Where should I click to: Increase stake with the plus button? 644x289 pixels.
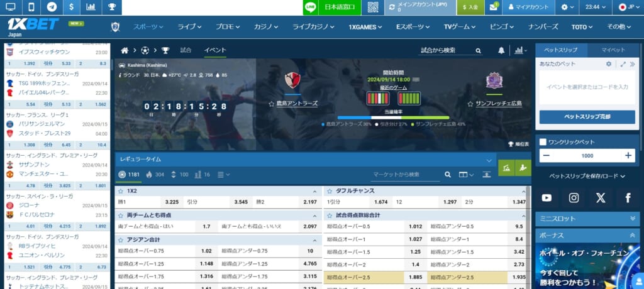[x=628, y=156]
